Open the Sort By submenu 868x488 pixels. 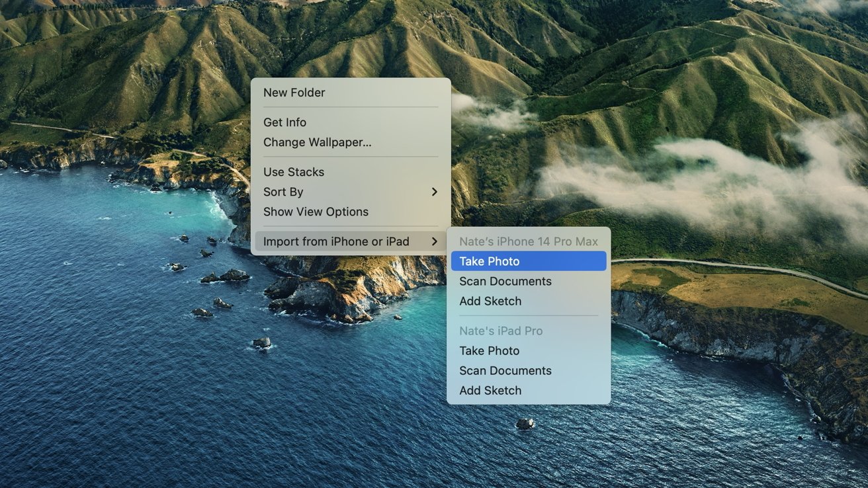tap(283, 192)
